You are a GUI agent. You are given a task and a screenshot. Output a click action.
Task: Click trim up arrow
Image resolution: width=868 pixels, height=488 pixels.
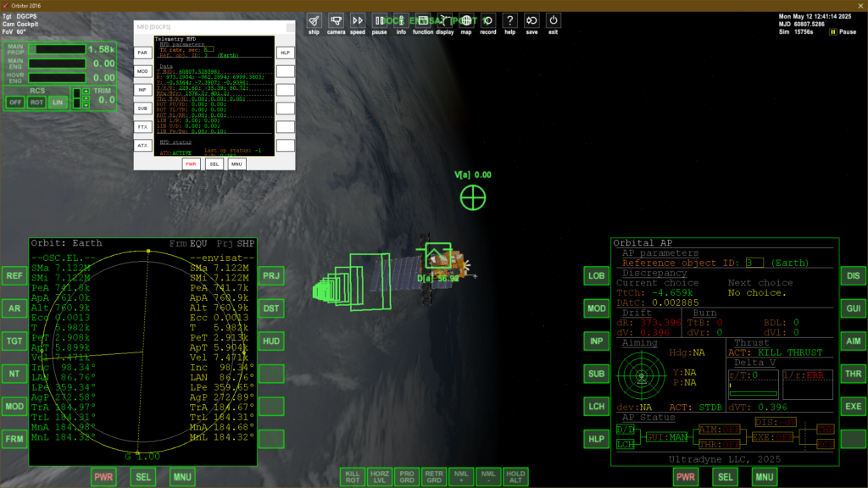pyautogui.click(x=86, y=91)
